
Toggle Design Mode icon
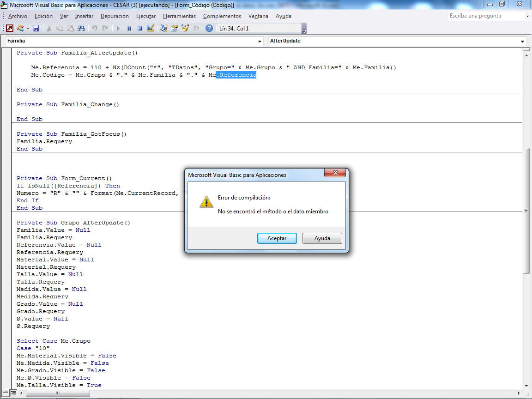tap(150, 28)
